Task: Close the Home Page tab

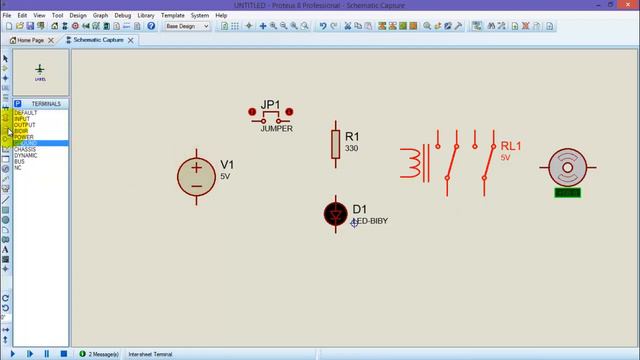Action: (x=51, y=40)
